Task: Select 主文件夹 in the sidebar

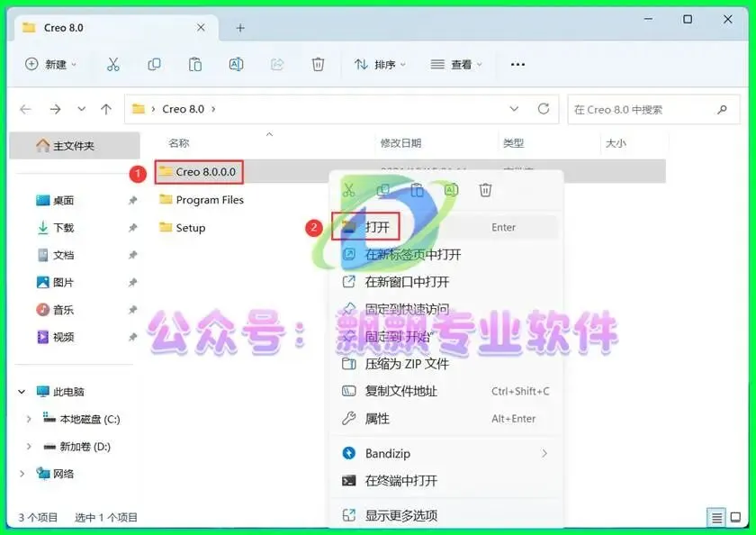Action: click(74, 146)
